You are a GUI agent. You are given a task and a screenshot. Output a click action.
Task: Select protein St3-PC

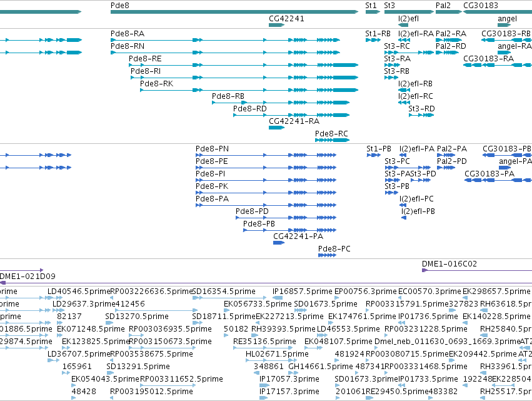408,168
